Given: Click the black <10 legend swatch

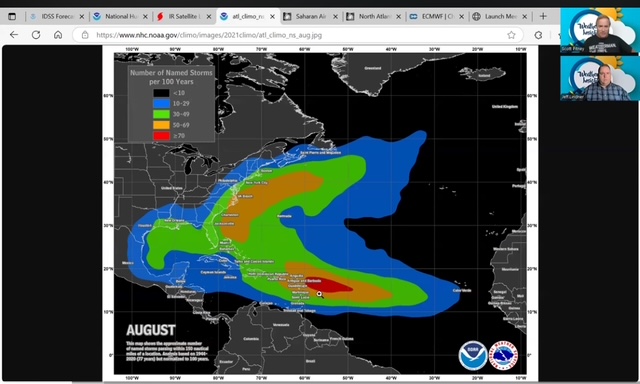Looking at the screenshot, I should point(161,93).
